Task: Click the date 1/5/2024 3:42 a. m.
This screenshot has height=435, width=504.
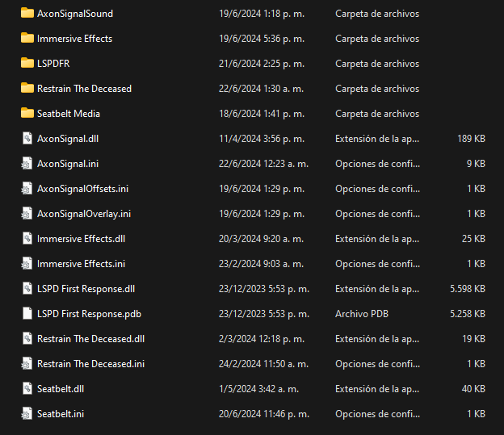Action: [258, 389]
